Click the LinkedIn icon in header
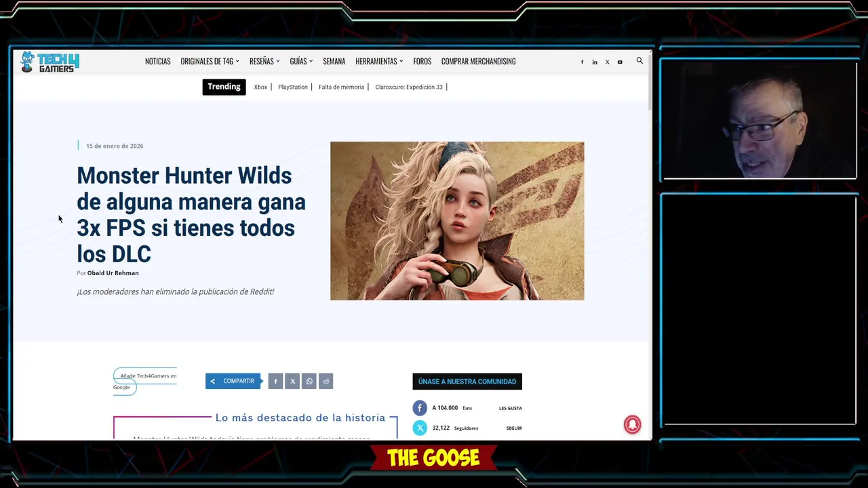 [x=595, y=62]
